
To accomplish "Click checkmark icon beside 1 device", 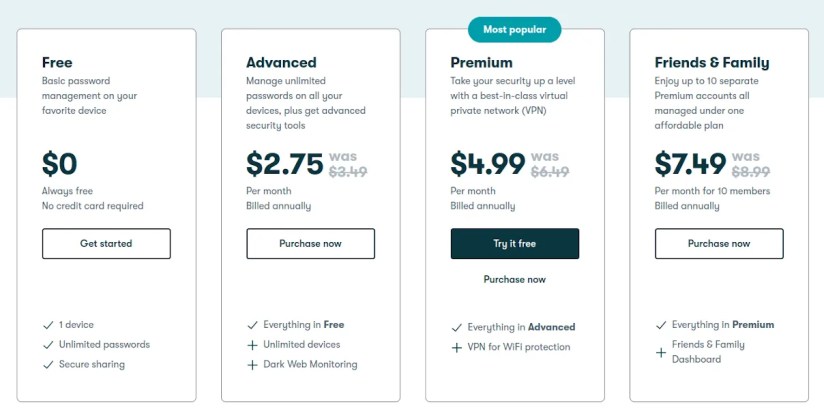I will pyautogui.click(x=48, y=325).
